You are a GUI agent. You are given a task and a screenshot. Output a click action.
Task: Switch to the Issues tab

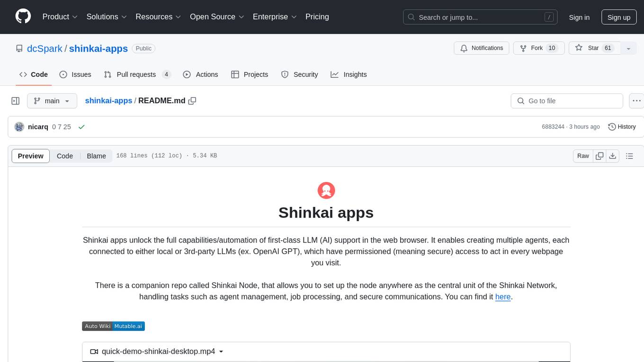[75, 74]
